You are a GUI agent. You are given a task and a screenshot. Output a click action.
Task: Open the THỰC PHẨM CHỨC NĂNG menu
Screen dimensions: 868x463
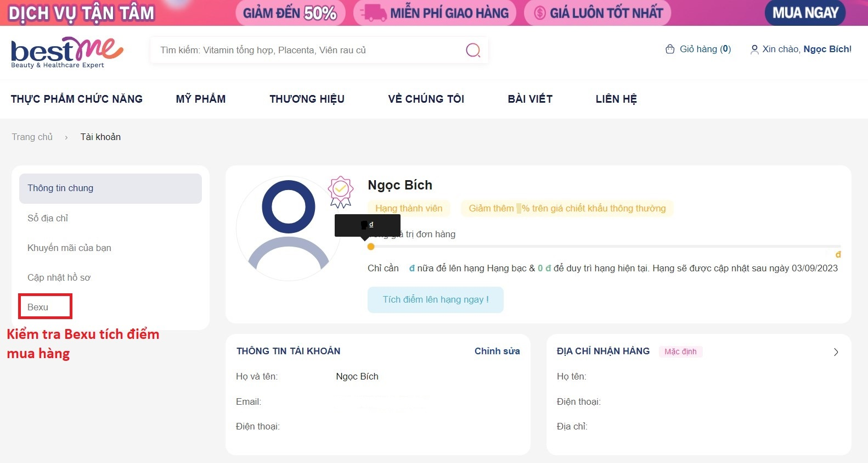coord(76,99)
